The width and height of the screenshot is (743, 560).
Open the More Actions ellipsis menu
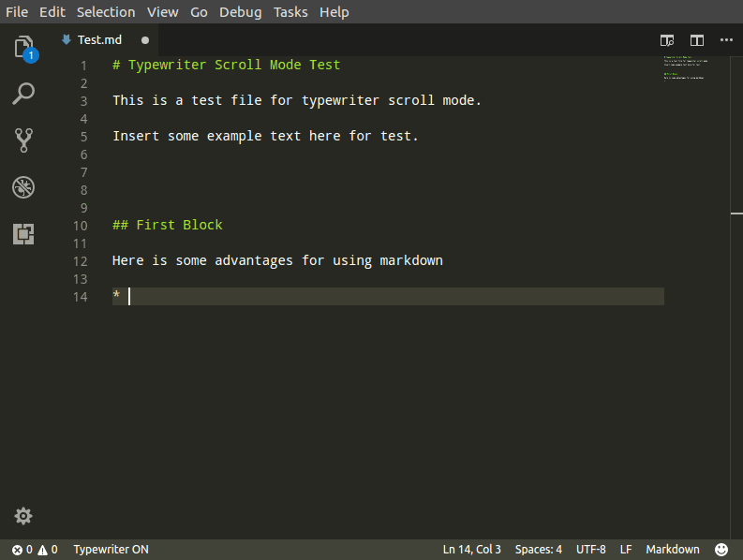[x=726, y=40]
